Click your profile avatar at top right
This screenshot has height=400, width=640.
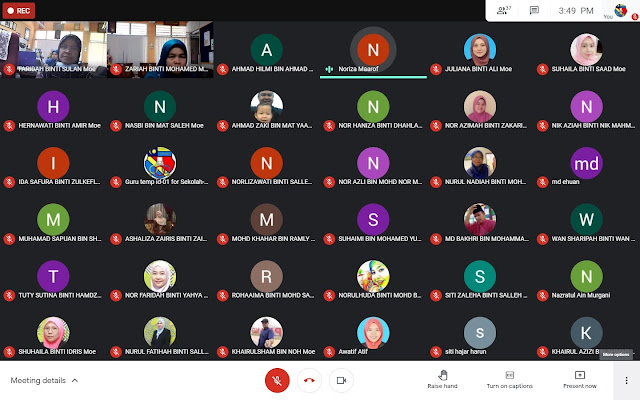click(x=620, y=10)
